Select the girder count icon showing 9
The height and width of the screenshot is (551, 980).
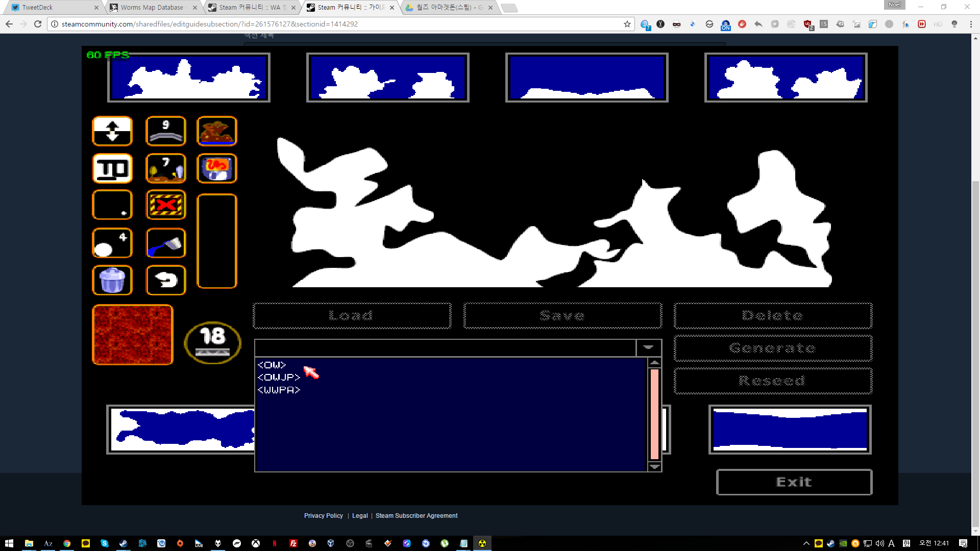coord(166,131)
